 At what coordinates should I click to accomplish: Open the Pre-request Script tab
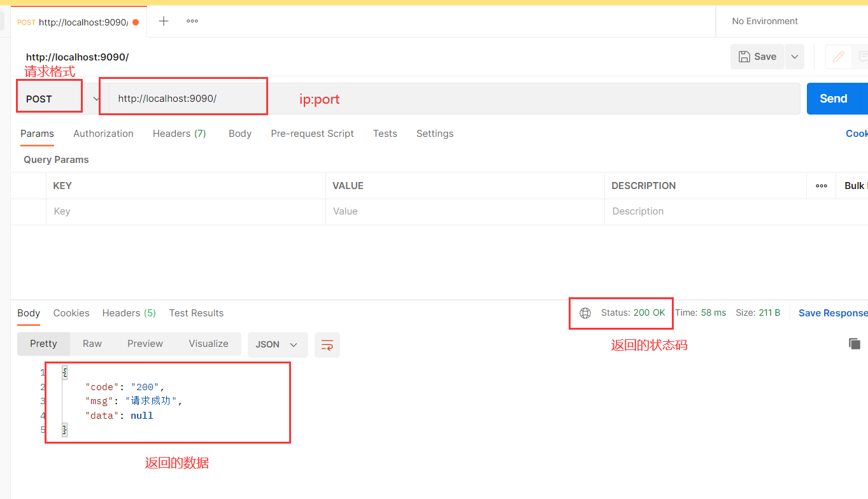point(312,134)
